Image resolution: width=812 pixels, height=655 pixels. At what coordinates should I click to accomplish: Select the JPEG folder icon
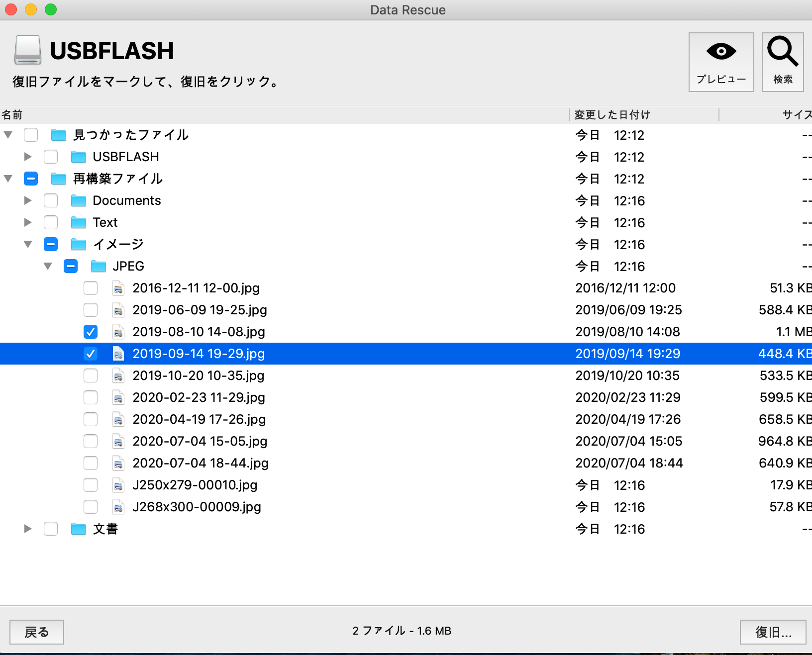click(99, 267)
